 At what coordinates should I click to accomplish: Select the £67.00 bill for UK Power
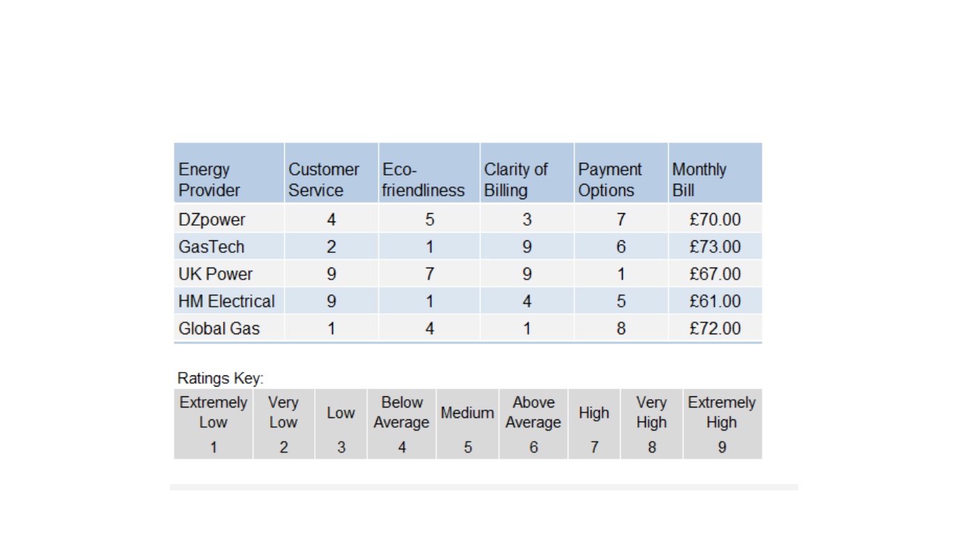pos(715,274)
